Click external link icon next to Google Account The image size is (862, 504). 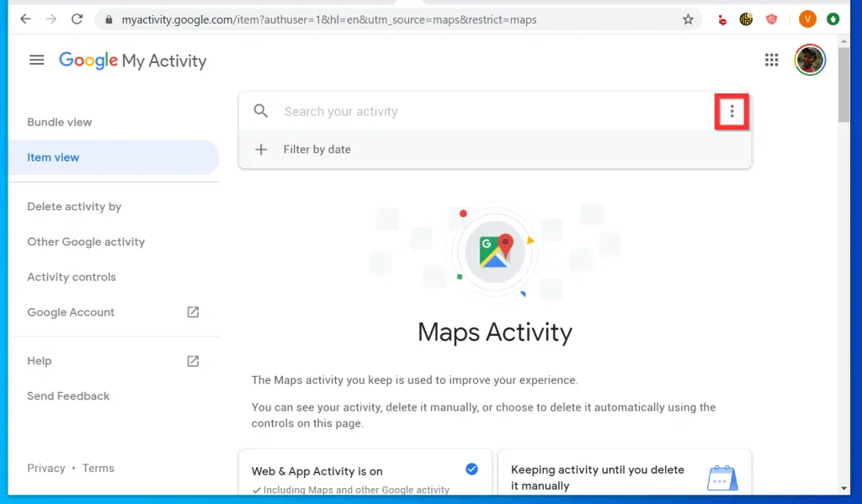click(193, 312)
